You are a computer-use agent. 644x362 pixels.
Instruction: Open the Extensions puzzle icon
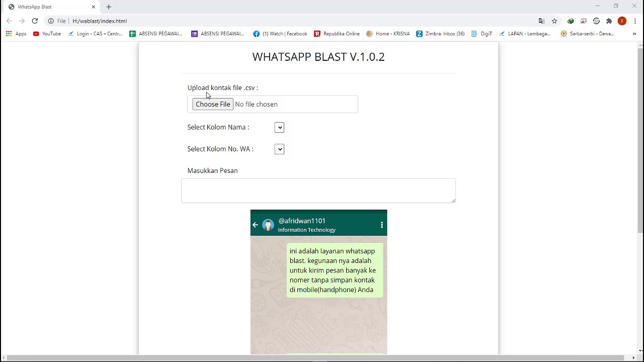click(609, 21)
